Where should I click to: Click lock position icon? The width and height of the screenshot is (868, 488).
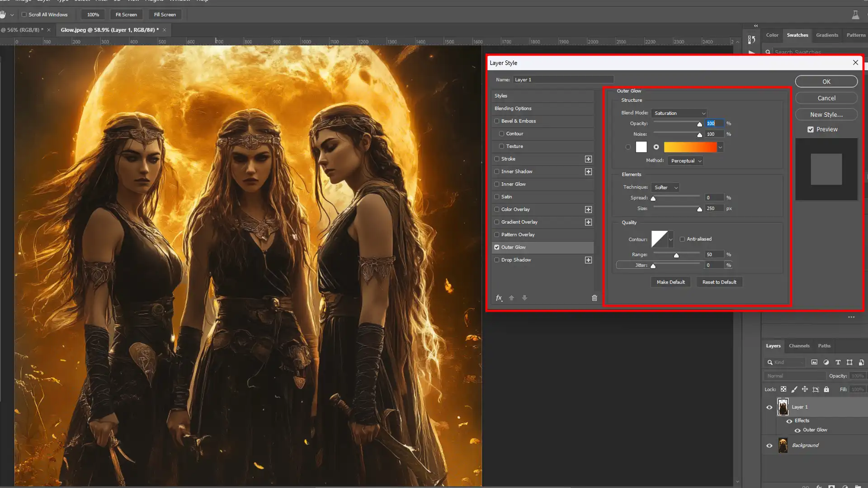pyautogui.click(x=805, y=389)
